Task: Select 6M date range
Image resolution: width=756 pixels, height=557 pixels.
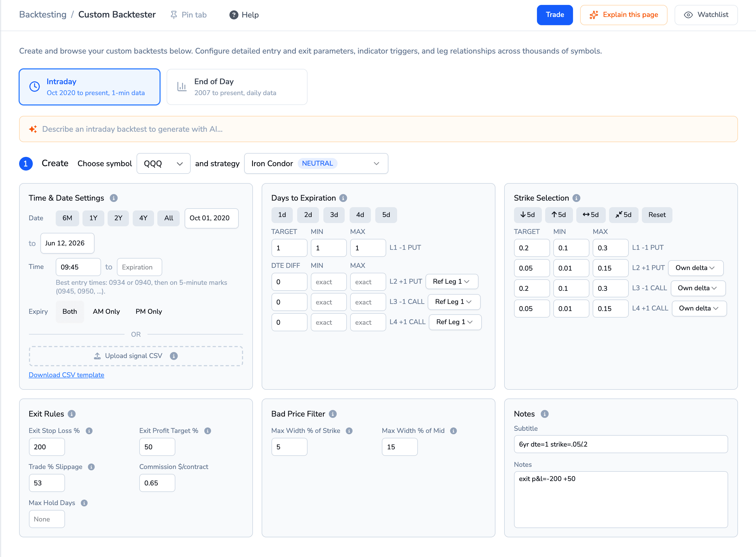Action: (67, 218)
